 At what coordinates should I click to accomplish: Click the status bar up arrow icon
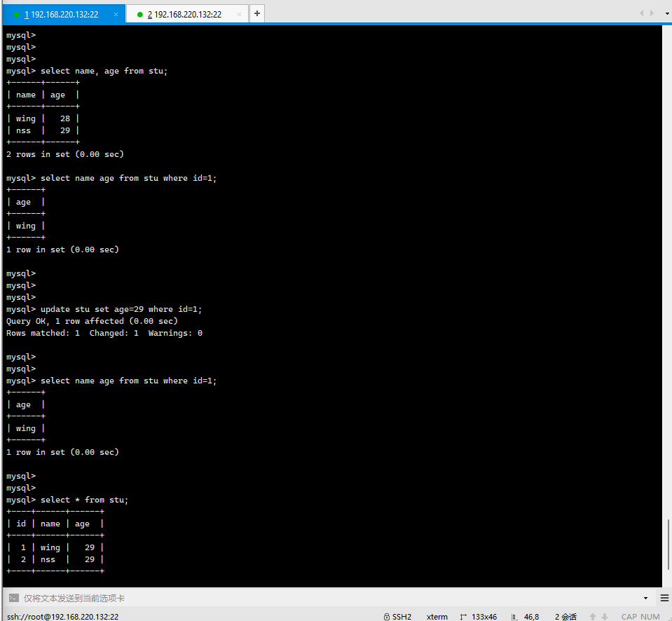tap(593, 616)
